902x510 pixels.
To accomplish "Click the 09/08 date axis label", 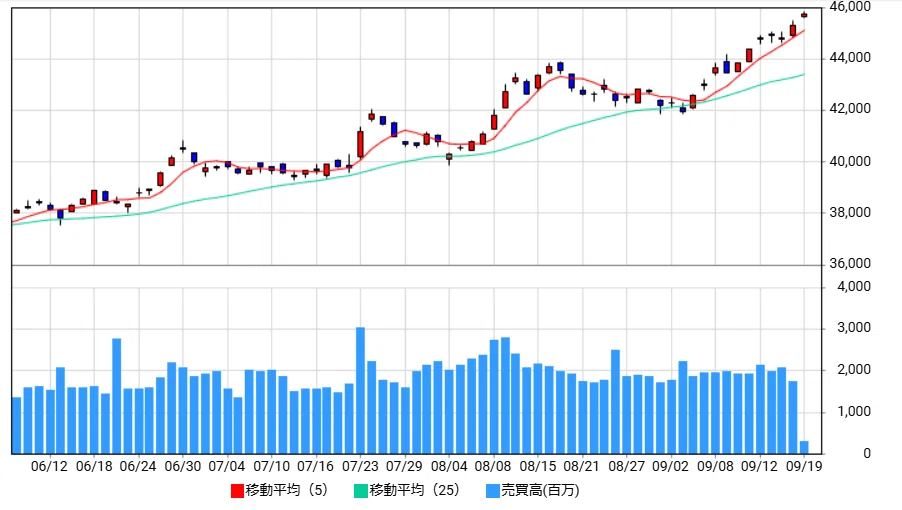I will (x=715, y=466).
